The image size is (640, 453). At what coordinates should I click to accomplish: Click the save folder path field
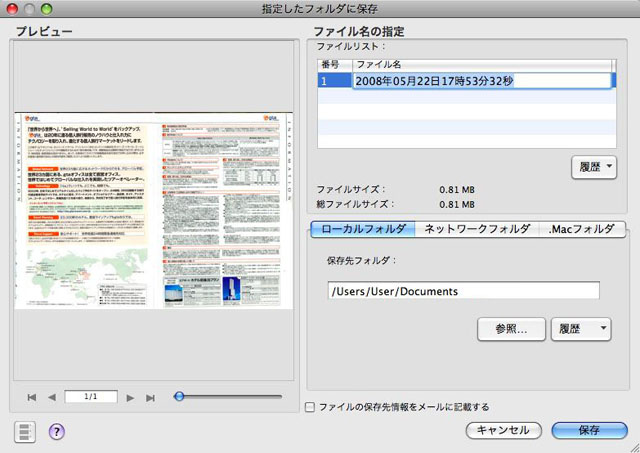pos(463,291)
